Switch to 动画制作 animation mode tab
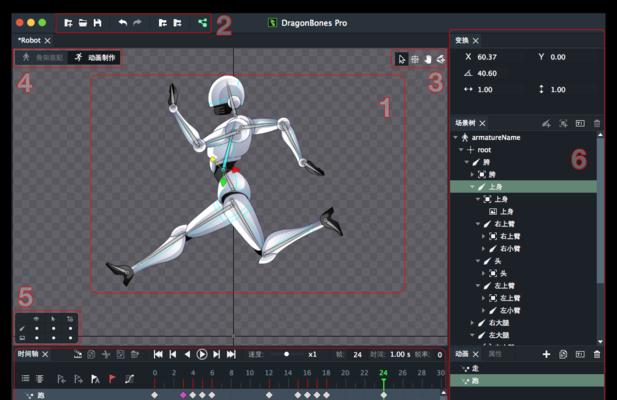Image resolution: width=617 pixels, height=400 pixels. [x=94, y=58]
